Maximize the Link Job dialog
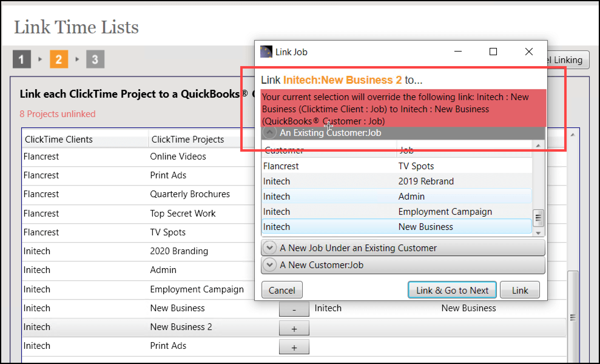600x364 pixels. 493,52
